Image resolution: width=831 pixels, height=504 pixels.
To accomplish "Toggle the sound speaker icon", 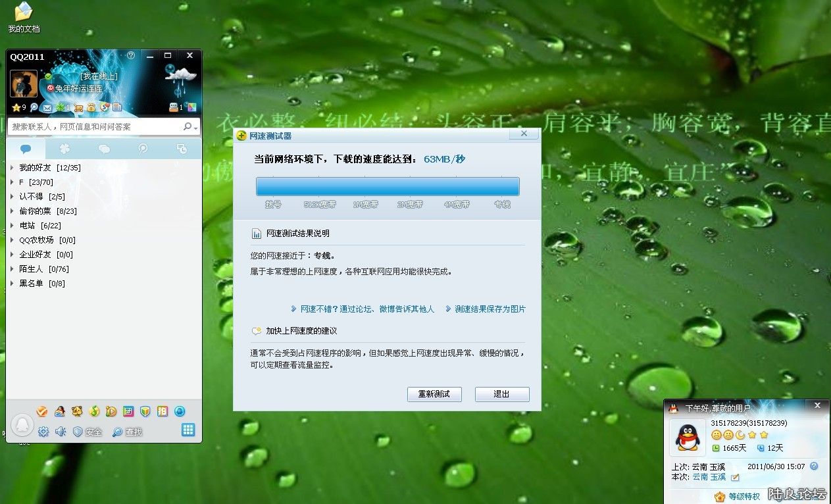I will coord(61,432).
